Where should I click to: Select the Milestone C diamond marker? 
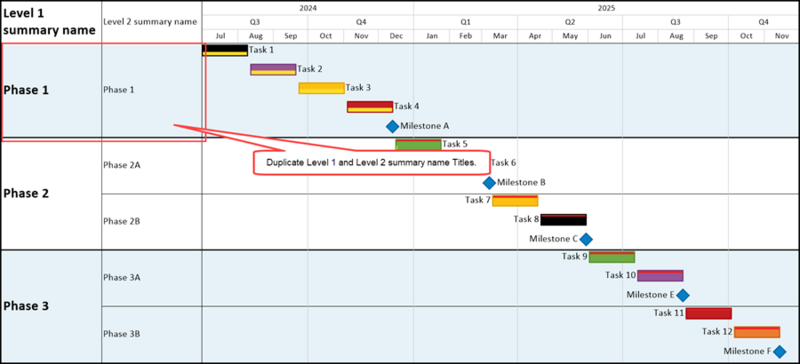586,239
